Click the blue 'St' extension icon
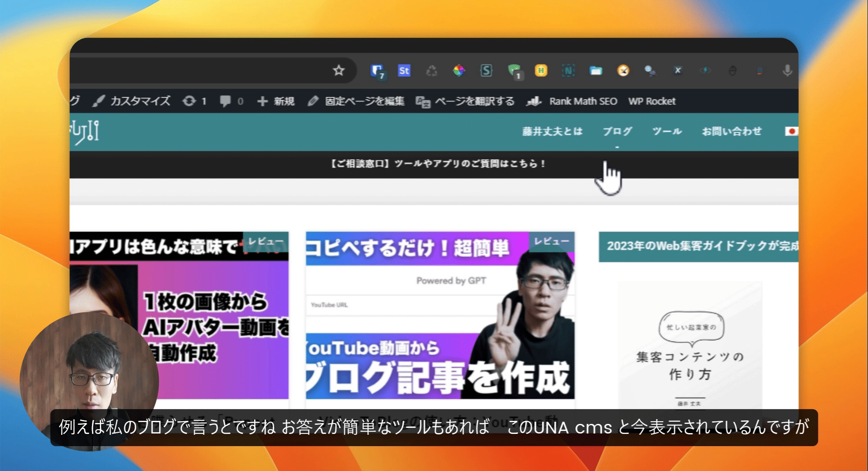Screen dimensions: 868x471 [x=404, y=71]
